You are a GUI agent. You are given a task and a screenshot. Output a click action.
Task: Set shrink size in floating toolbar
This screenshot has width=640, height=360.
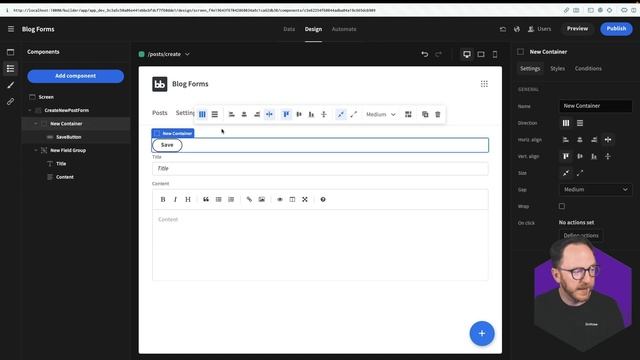(340, 114)
